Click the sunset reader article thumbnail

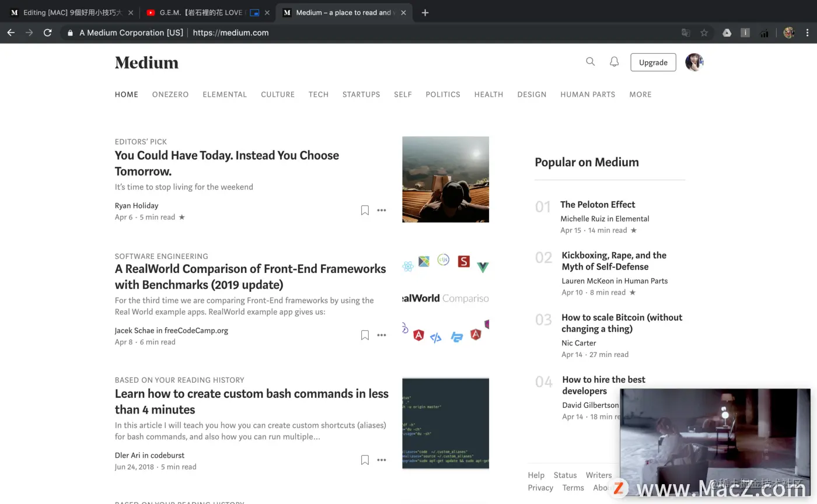[x=446, y=179]
